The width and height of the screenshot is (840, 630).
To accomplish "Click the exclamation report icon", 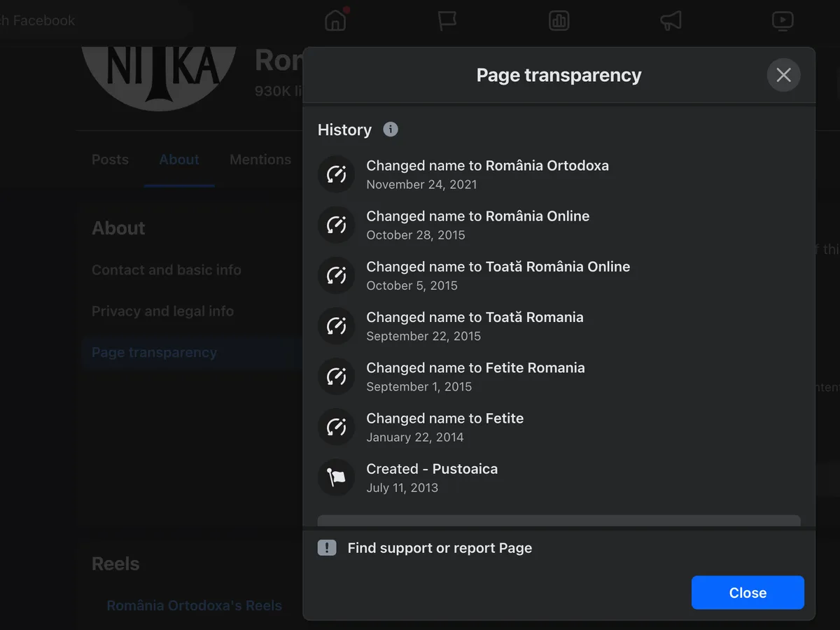I will (327, 548).
